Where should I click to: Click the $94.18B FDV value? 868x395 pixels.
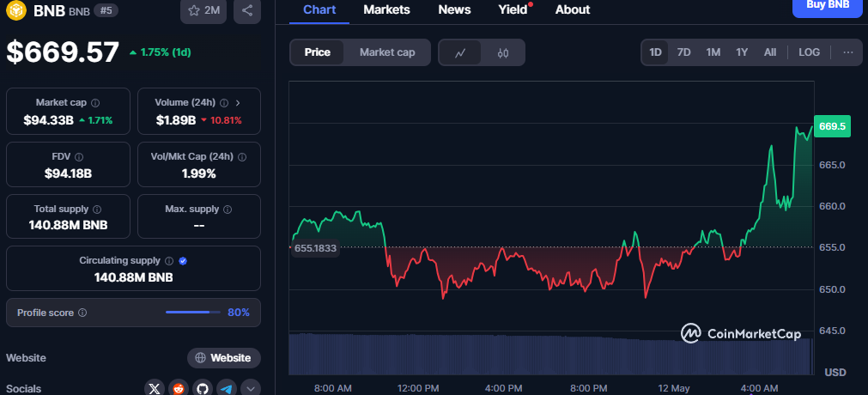[x=68, y=174]
